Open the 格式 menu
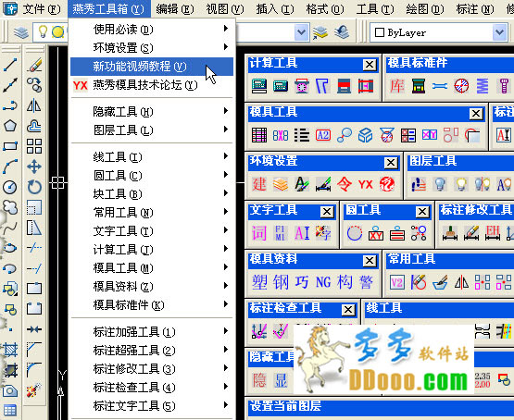This screenshot has width=514, height=420. click(325, 9)
